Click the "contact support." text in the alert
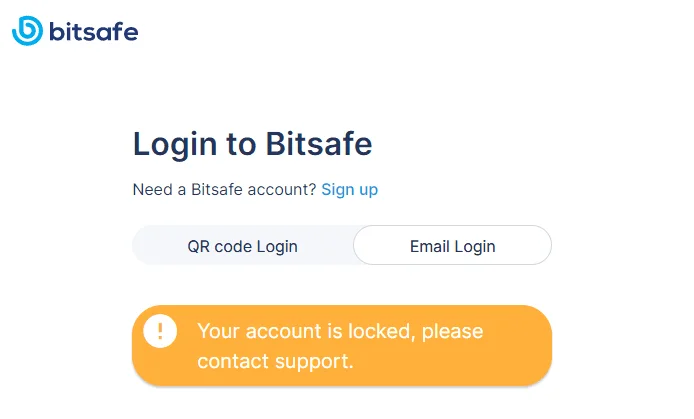Image resolution: width=694 pixels, height=419 pixels. (275, 361)
